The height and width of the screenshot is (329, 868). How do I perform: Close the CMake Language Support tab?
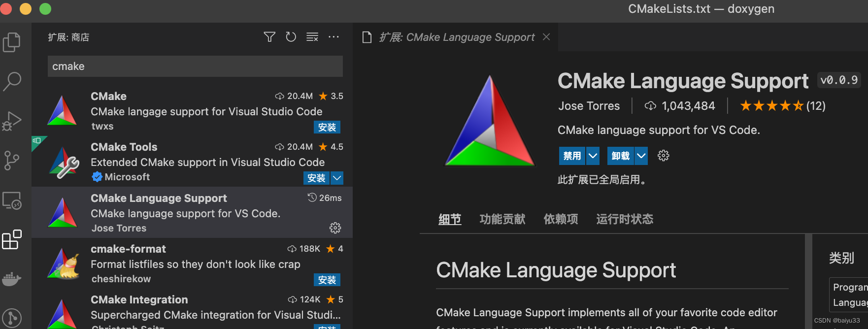pos(546,37)
